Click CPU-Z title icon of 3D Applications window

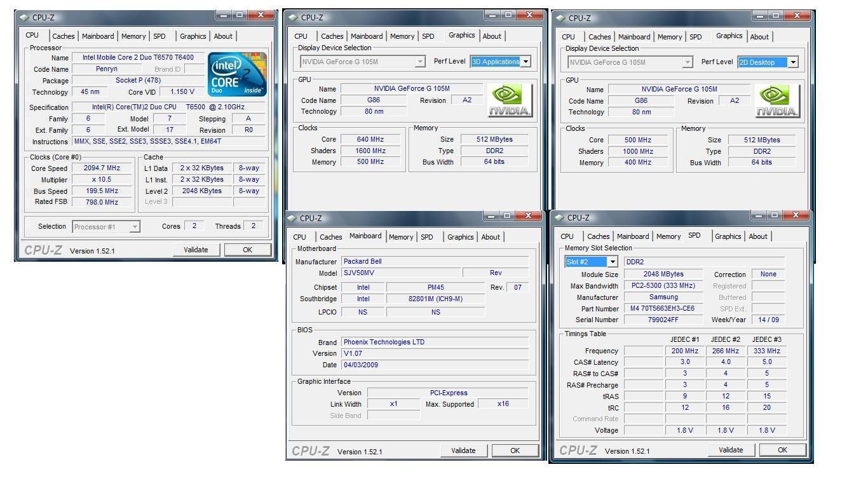tap(292, 17)
